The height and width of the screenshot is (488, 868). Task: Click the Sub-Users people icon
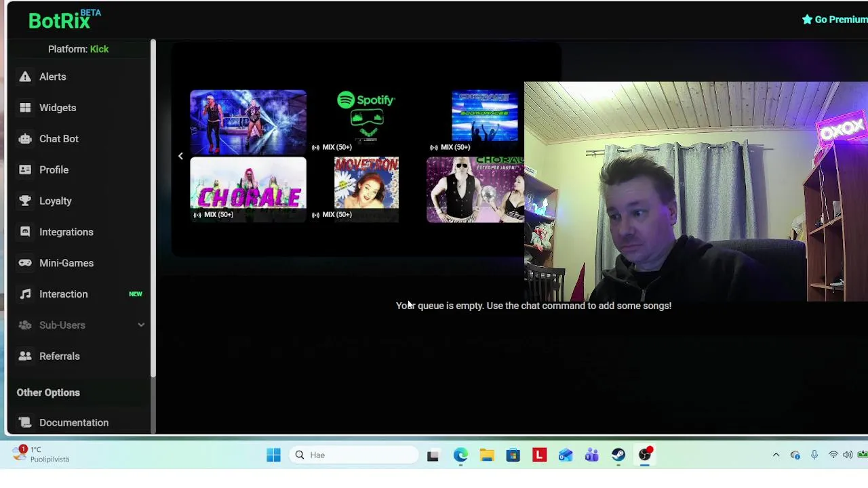(x=25, y=325)
